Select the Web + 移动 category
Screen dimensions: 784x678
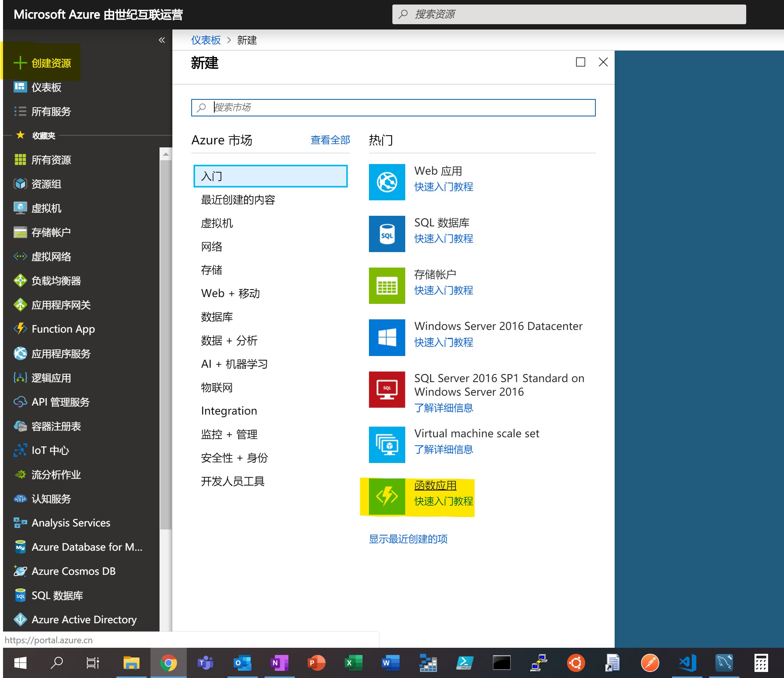[231, 293]
